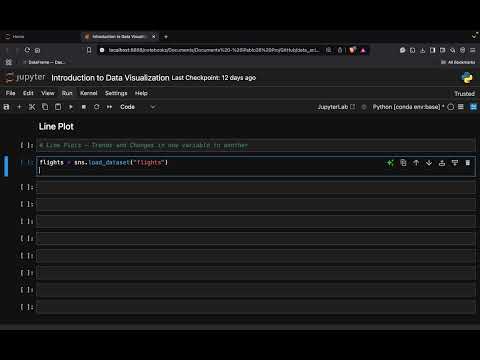
Task: Reload the browser page
Action: [27, 50]
